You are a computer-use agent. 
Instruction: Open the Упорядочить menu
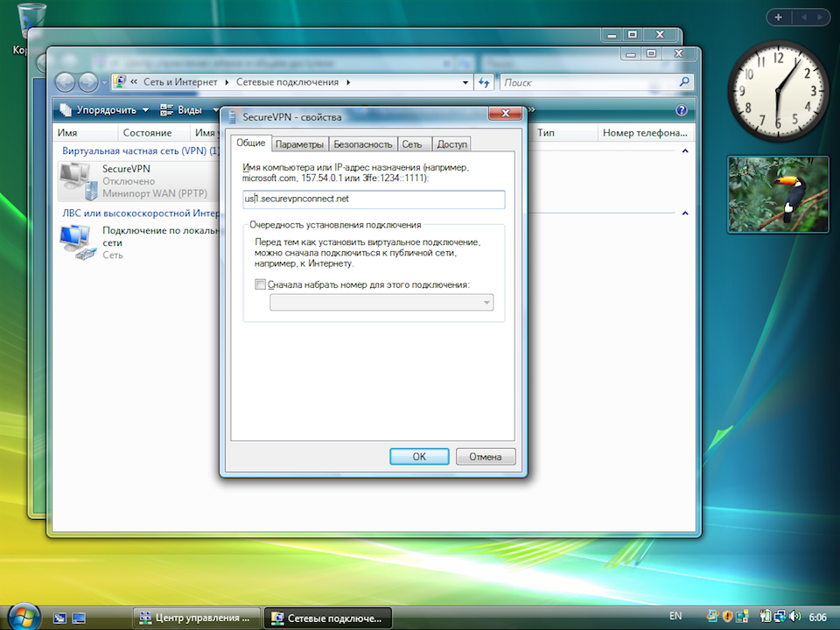[x=104, y=110]
